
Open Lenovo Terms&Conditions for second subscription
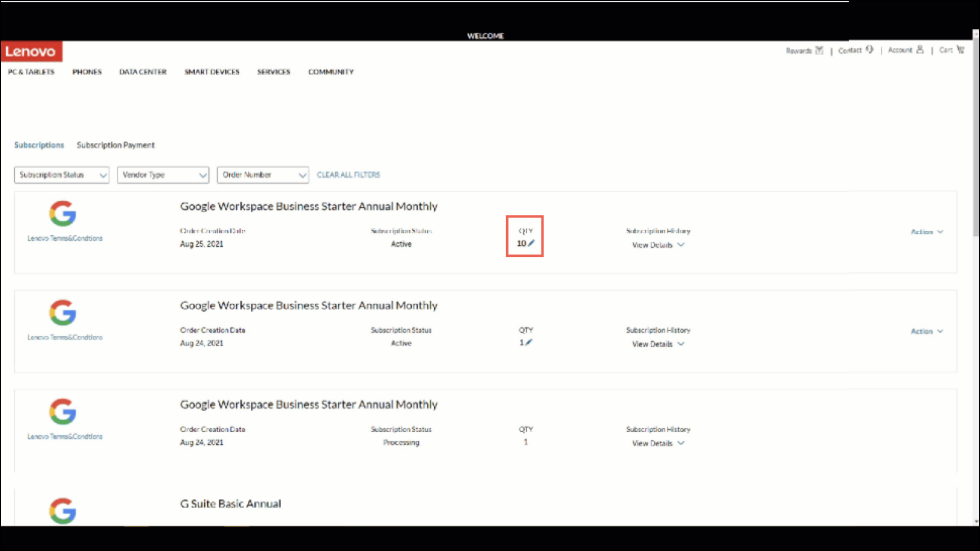pyautogui.click(x=65, y=337)
